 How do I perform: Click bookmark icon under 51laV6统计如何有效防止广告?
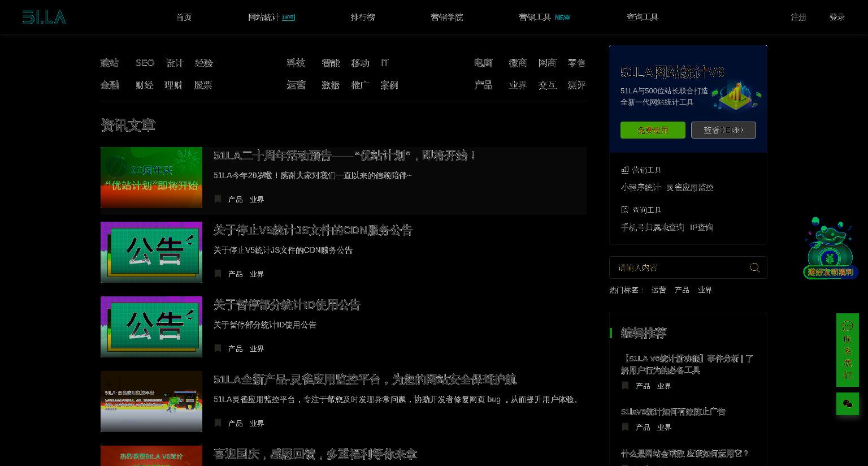(x=625, y=427)
